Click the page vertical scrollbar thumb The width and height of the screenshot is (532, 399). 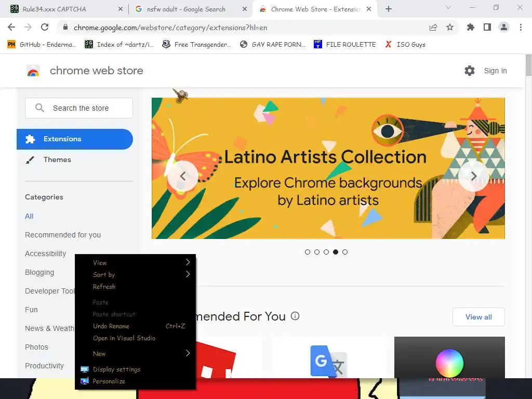(x=528, y=65)
